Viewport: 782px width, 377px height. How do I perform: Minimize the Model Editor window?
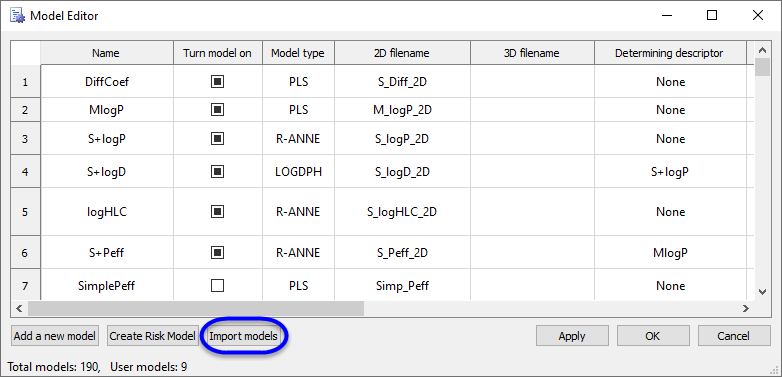[666, 15]
